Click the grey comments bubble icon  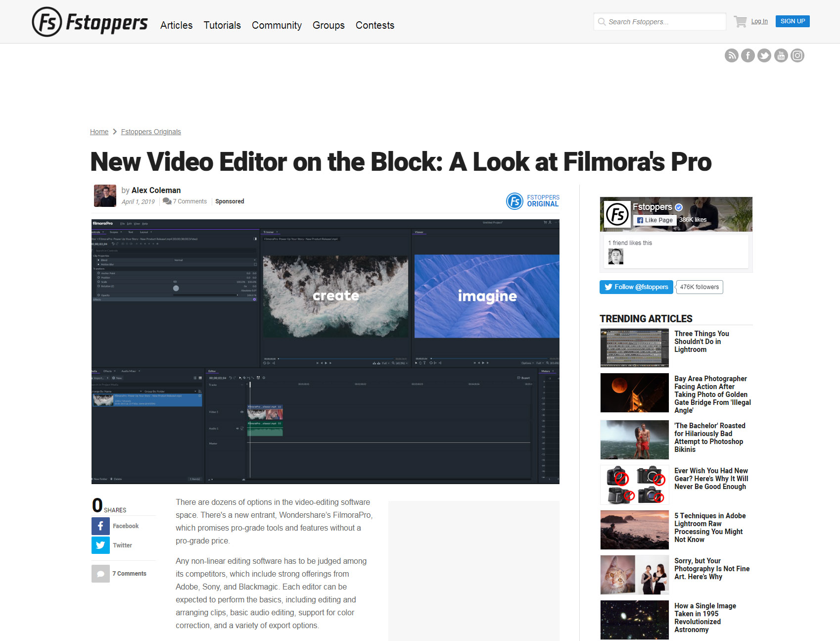[x=100, y=574]
